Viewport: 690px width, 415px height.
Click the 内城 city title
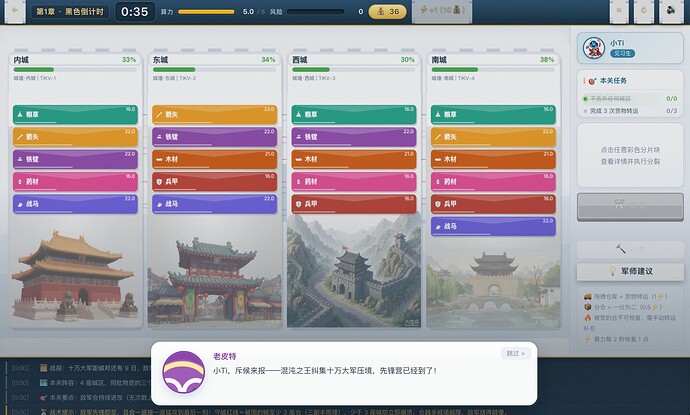pyautogui.click(x=21, y=59)
